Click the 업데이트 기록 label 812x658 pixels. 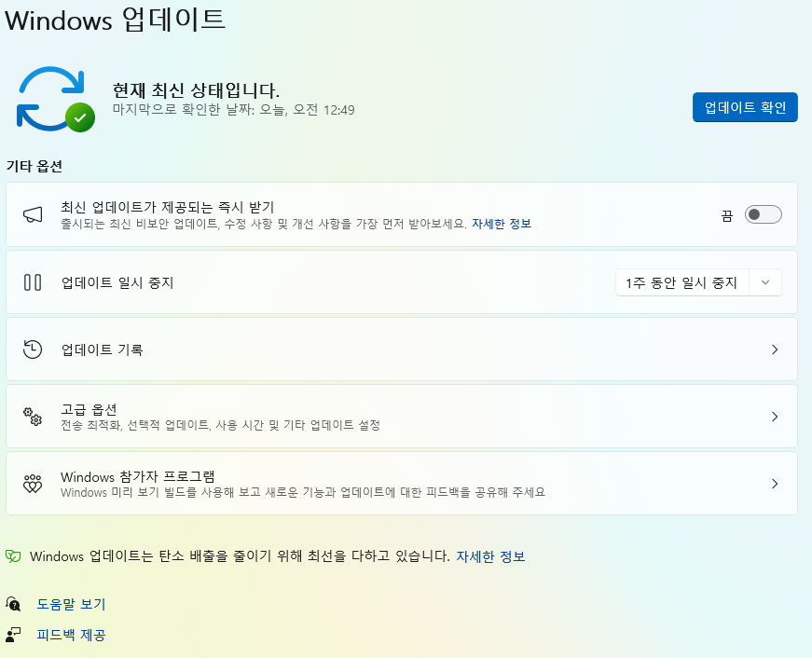(x=102, y=350)
